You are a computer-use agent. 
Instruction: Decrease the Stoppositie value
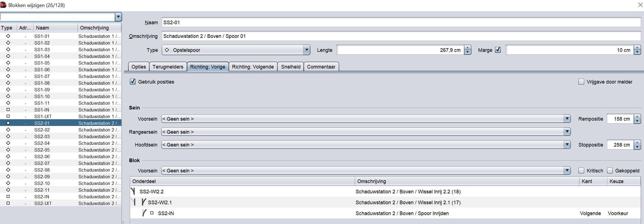[x=637, y=147]
